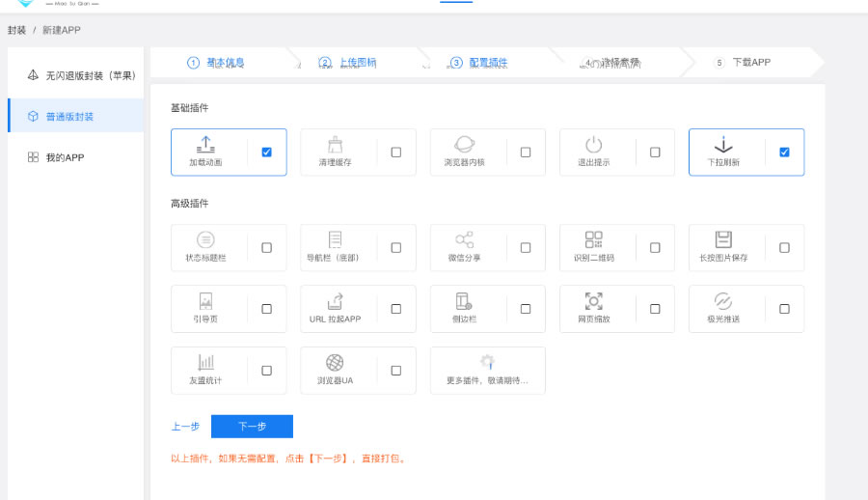Click the URL 拉起APP icon
Viewport: 868px width, 500px height.
[335, 301]
